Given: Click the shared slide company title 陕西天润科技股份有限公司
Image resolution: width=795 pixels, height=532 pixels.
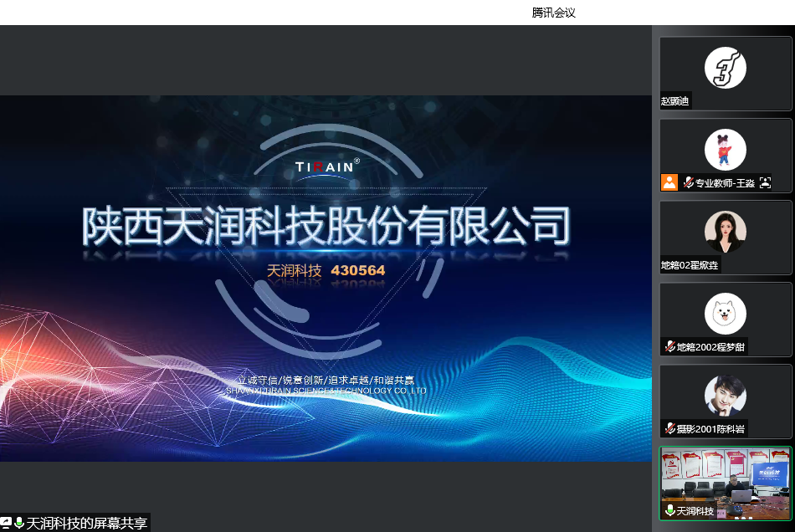Looking at the screenshot, I should tap(326, 226).
